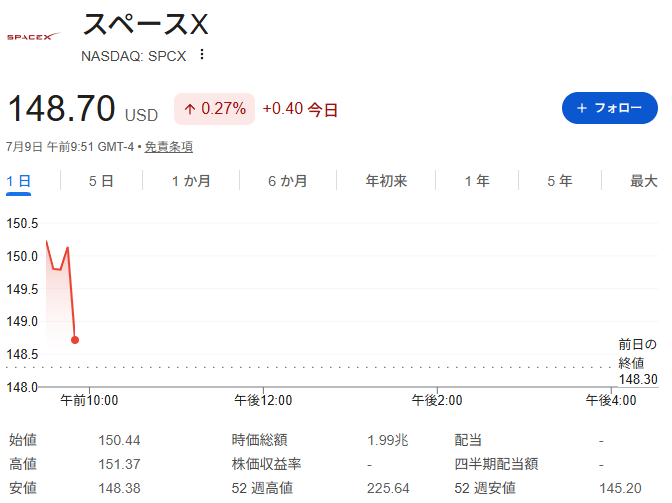Switch to the 5 日 chart tab
The image size is (672, 503).
pyautogui.click(x=101, y=181)
